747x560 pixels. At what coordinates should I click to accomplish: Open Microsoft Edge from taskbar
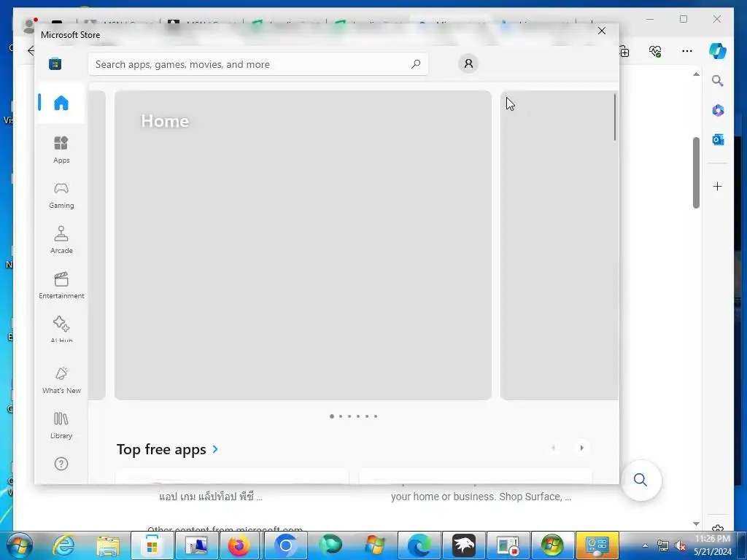[419, 545]
